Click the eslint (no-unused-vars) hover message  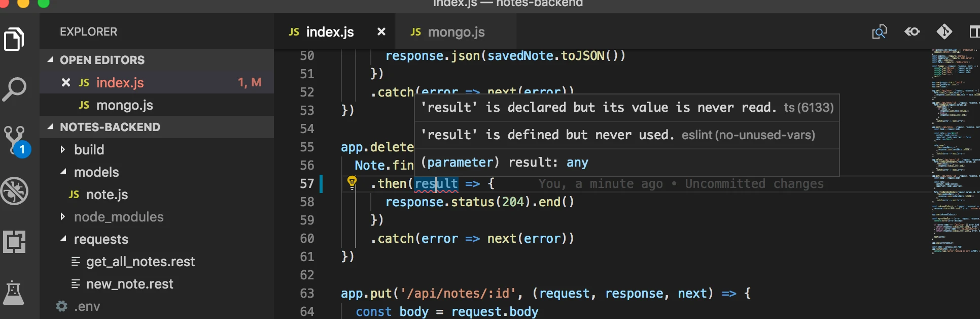618,135
